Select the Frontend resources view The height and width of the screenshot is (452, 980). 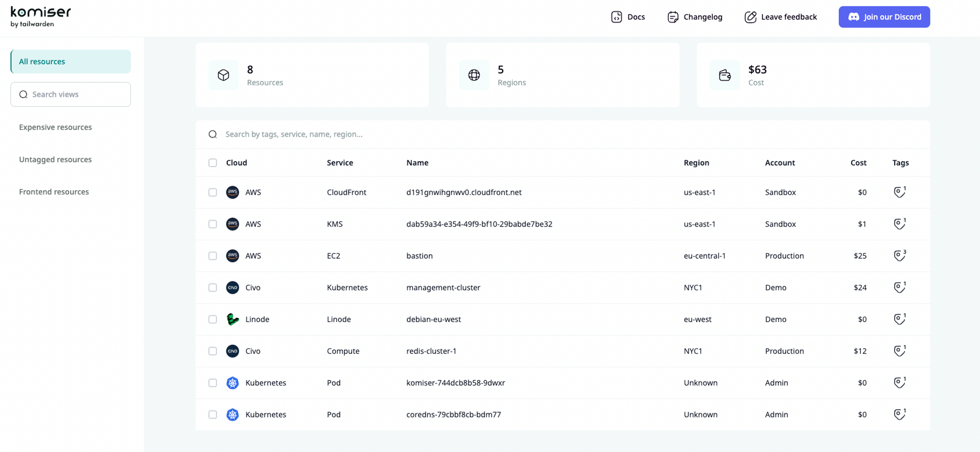point(54,192)
